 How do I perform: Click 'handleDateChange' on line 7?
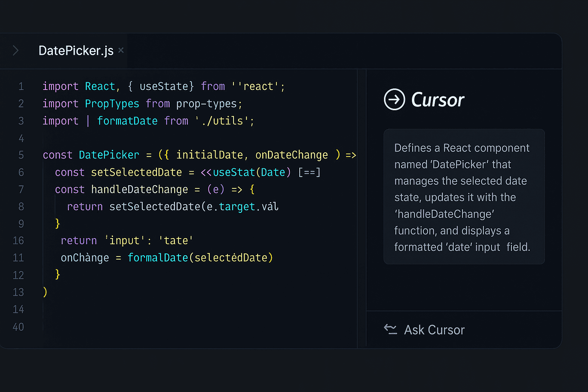click(140, 189)
